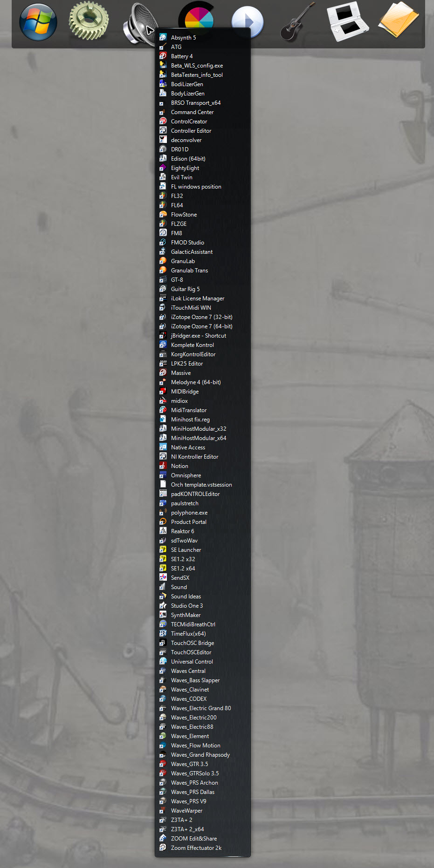
Task: Select FL64 in the list
Action: [x=177, y=205]
